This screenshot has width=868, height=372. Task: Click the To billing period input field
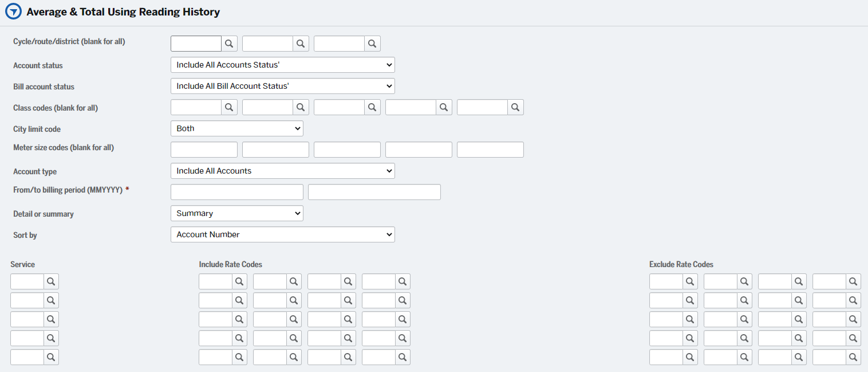coord(374,192)
